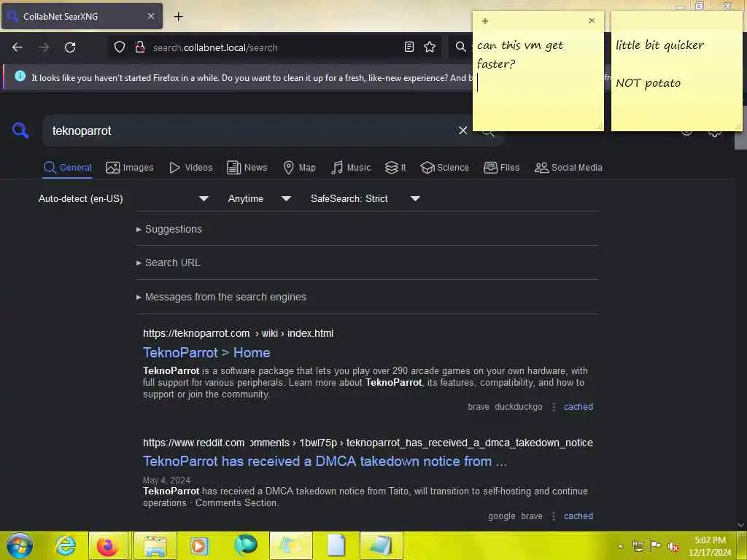This screenshot has width=747, height=560.
Task: Open the Action Center flag icon
Action: (656, 546)
